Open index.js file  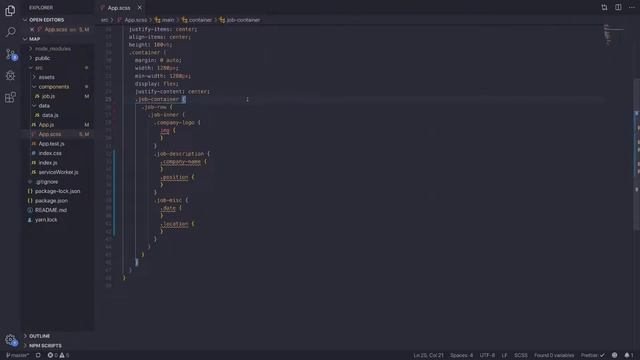click(x=48, y=162)
